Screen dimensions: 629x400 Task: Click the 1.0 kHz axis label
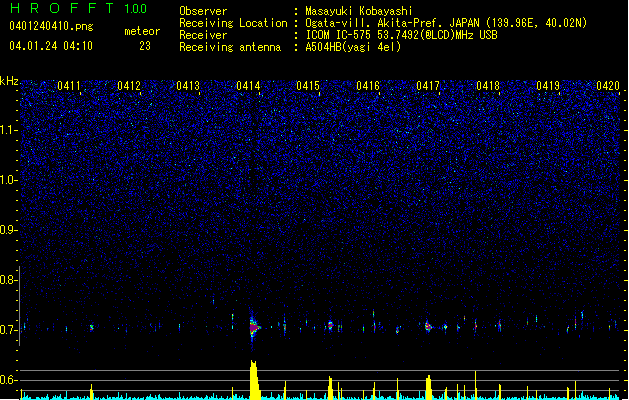8,180
